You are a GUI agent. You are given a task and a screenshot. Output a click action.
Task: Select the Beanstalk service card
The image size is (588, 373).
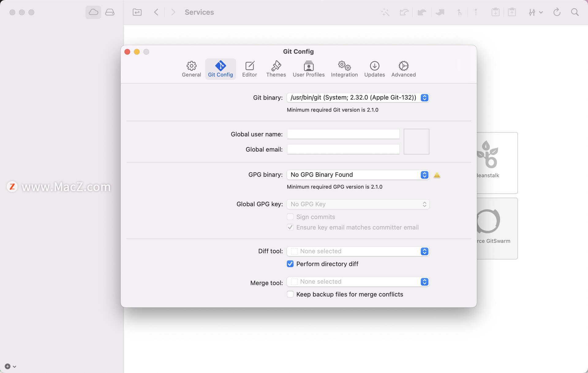pos(497,163)
